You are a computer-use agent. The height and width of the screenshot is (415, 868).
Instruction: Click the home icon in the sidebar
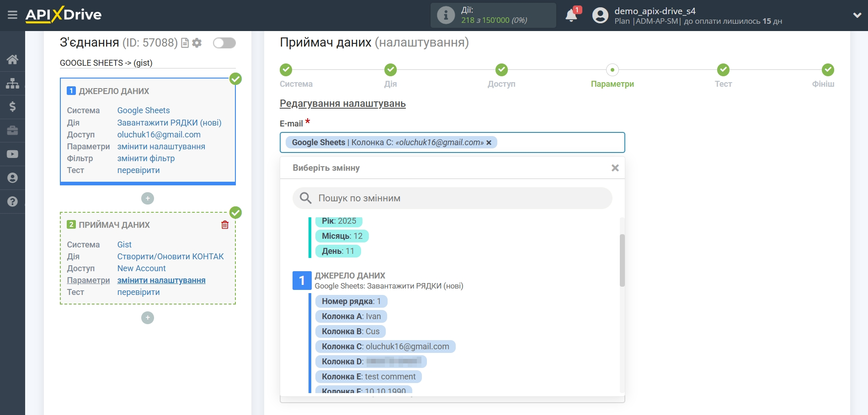point(12,59)
